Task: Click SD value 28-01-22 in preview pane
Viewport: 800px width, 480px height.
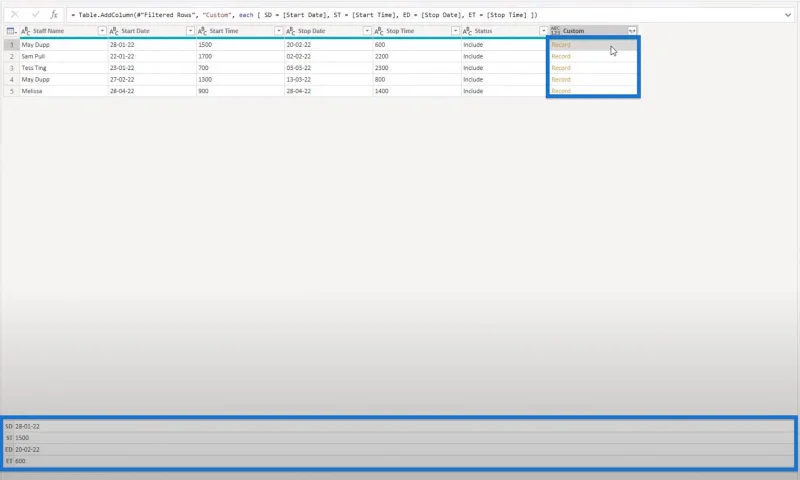Action: tap(27, 426)
